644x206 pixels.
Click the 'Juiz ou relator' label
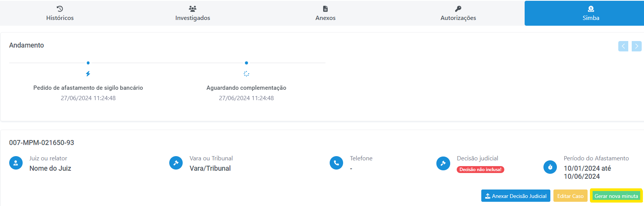pyautogui.click(x=48, y=158)
